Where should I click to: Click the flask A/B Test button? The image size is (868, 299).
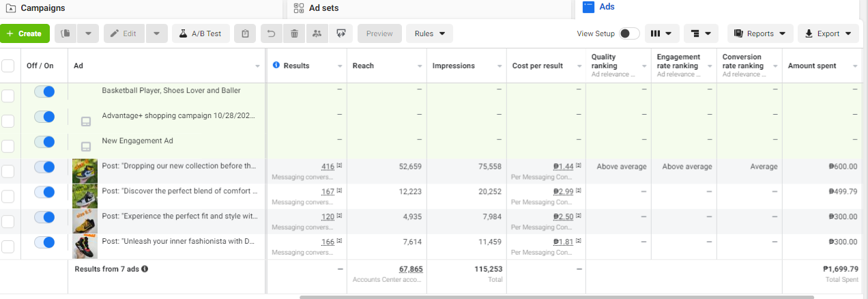[200, 33]
